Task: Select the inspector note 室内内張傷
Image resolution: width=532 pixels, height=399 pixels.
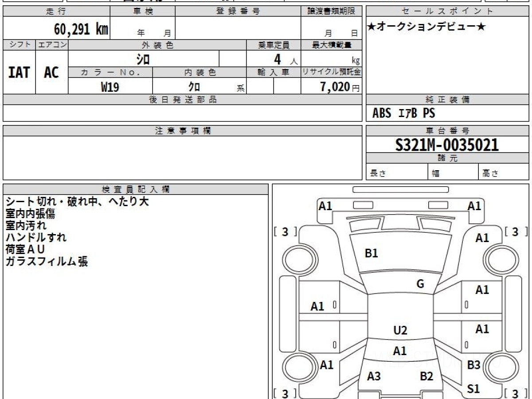Action: tap(30, 214)
